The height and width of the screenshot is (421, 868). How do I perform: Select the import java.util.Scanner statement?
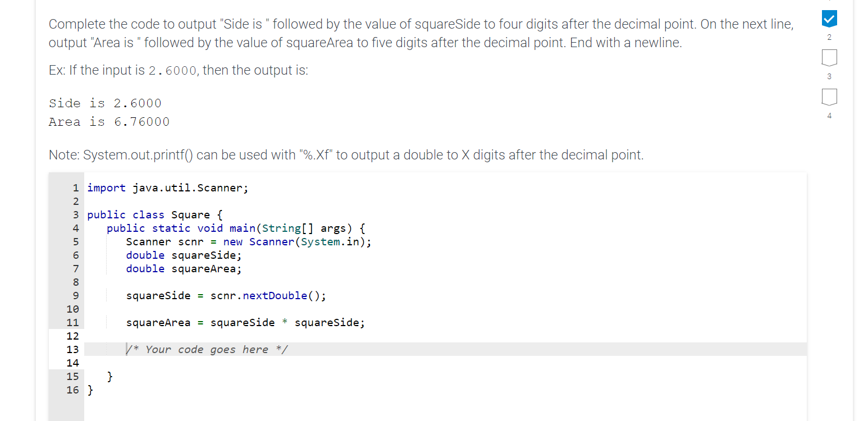click(x=167, y=187)
